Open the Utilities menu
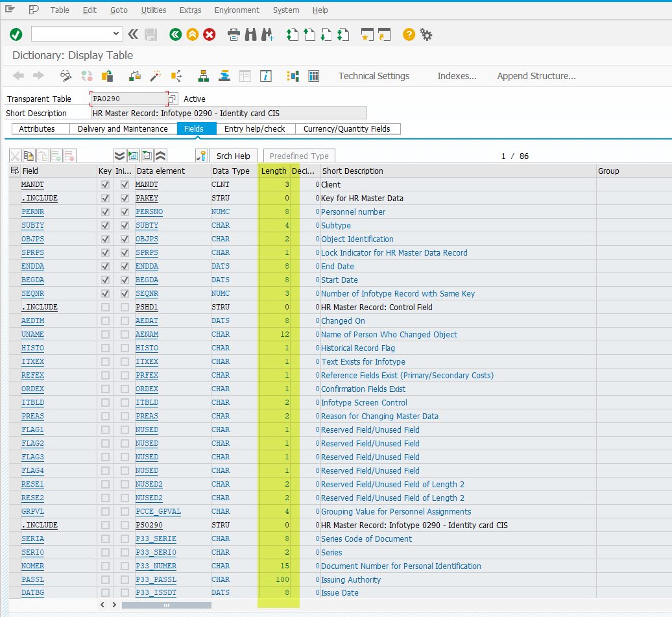The width and height of the screenshot is (672, 617). pyautogui.click(x=154, y=10)
